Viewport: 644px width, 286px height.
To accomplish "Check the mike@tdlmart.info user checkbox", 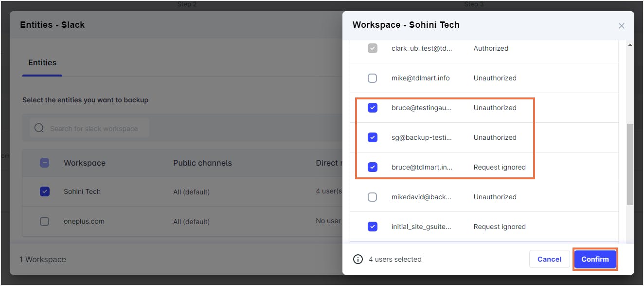I will point(373,78).
